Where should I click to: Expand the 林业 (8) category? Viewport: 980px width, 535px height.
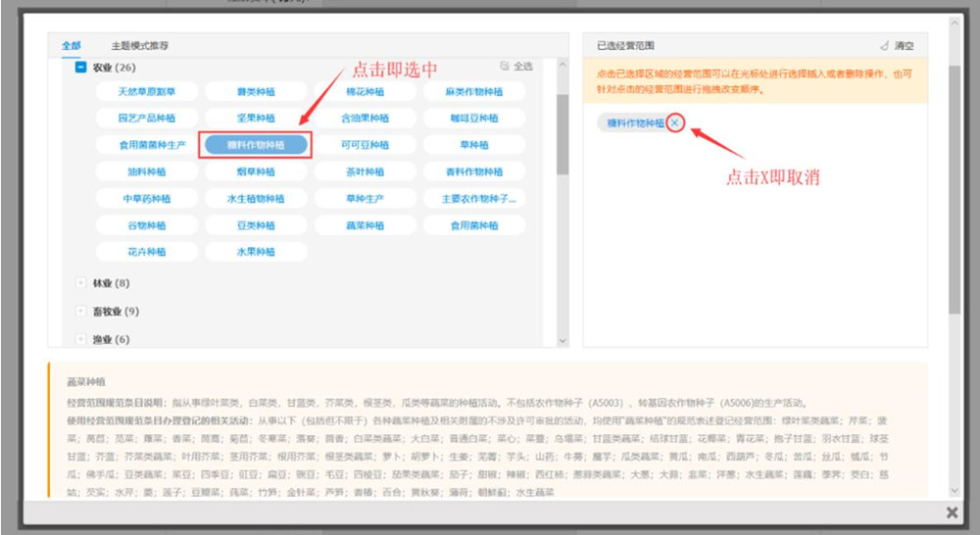click(x=81, y=283)
